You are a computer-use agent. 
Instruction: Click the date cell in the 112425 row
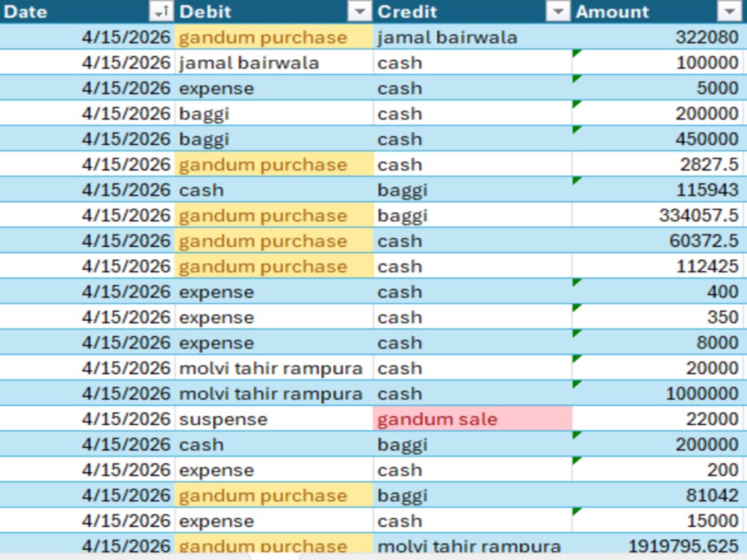click(x=87, y=267)
